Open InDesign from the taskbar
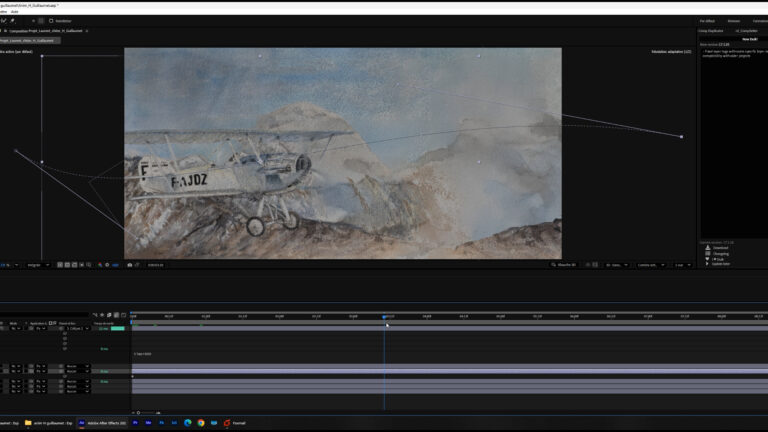This screenshot has width=768, height=432. pos(174,423)
